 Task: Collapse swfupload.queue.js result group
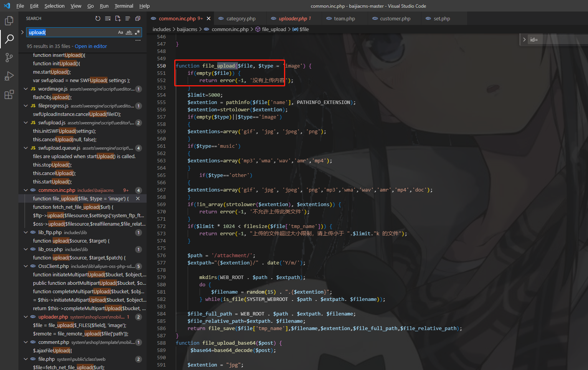coord(26,148)
